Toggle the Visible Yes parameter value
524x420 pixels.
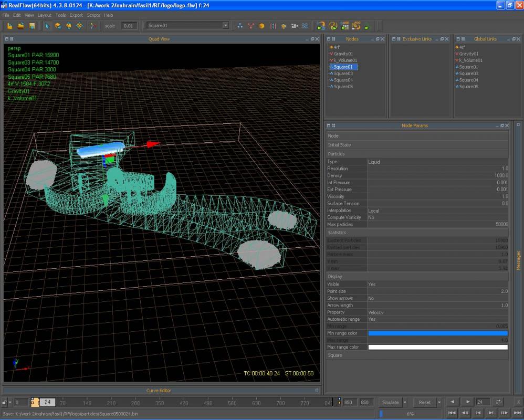pyautogui.click(x=372, y=284)
